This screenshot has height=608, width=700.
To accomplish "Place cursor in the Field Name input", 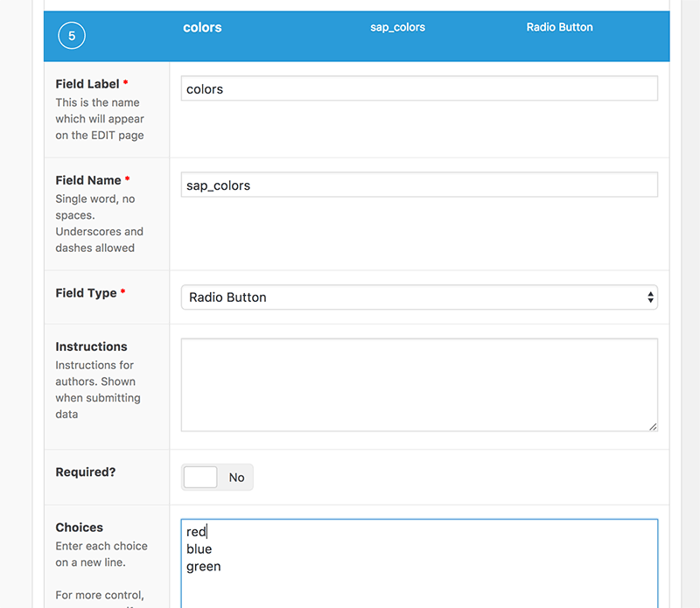I will [419, 184].
